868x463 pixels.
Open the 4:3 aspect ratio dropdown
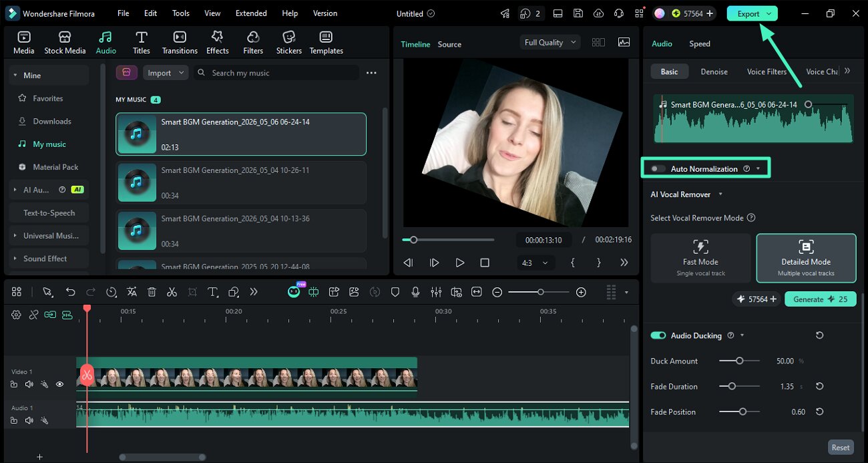click(x=535, y=263)
